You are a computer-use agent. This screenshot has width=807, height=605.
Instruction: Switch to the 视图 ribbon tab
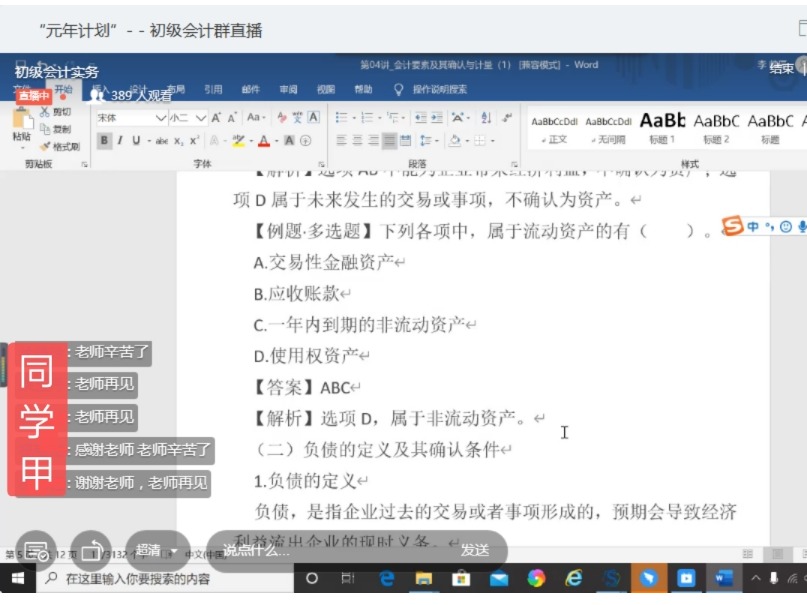326,89
